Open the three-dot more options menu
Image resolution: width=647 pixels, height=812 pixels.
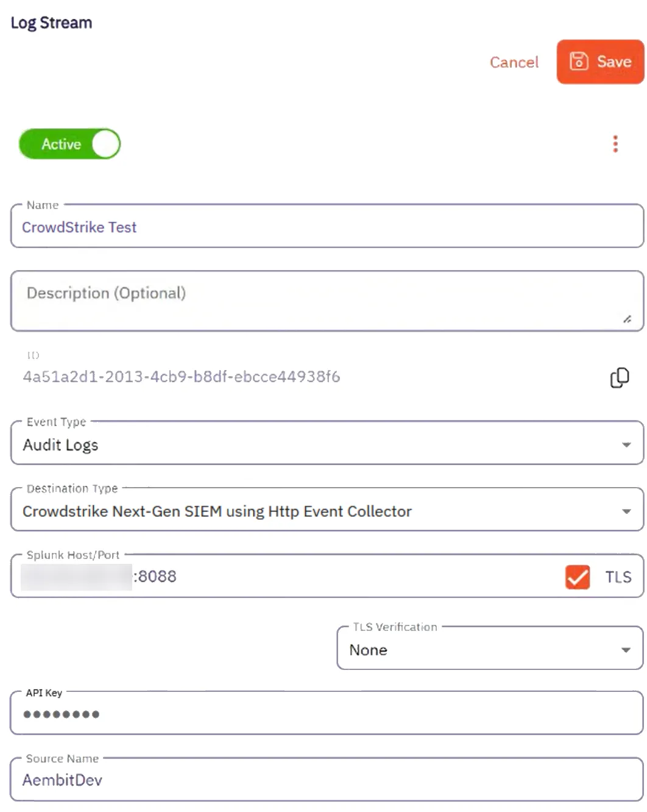[615, 144]
